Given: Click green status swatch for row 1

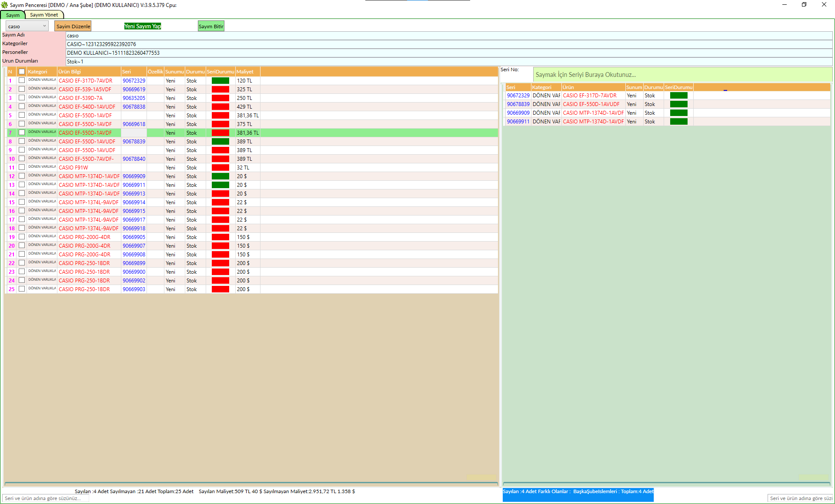Looking at the screenshot, I should [x=220, y=81].
